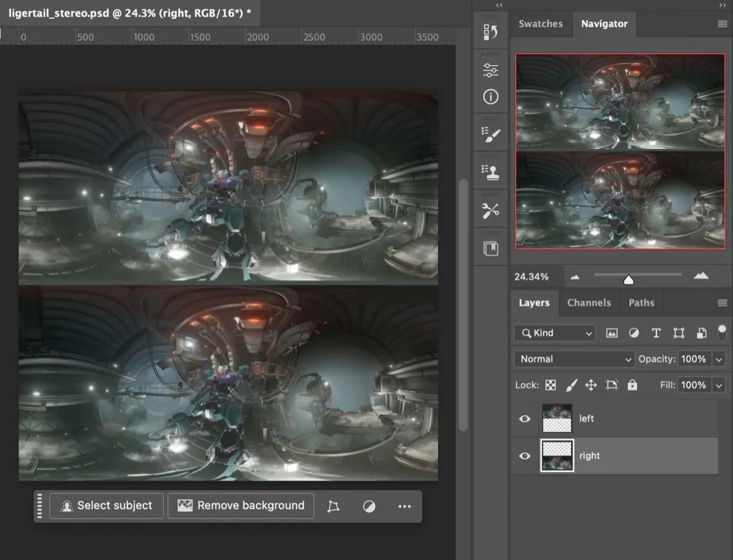
Task: Filter layers by type layers
Action: 656,333
